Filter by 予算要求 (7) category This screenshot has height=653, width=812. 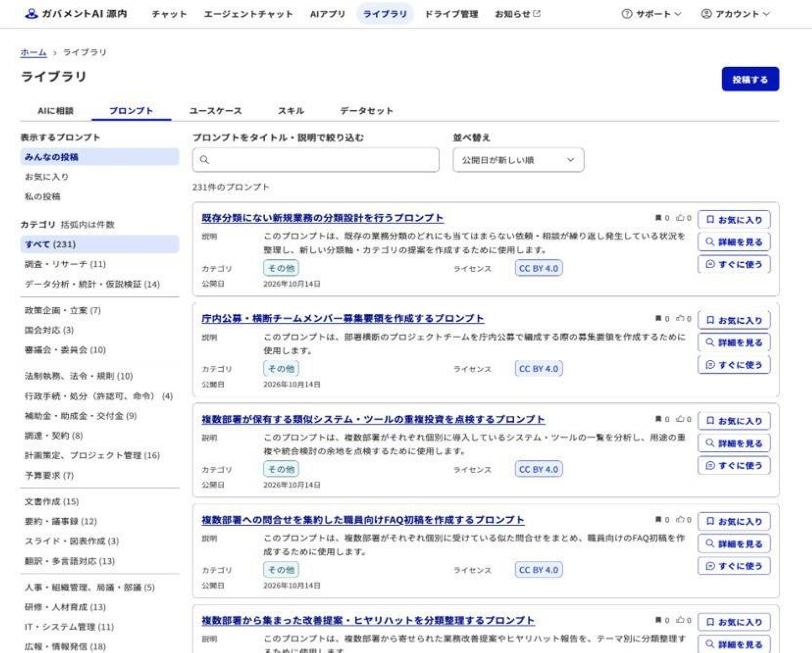[x=49, y=475]
